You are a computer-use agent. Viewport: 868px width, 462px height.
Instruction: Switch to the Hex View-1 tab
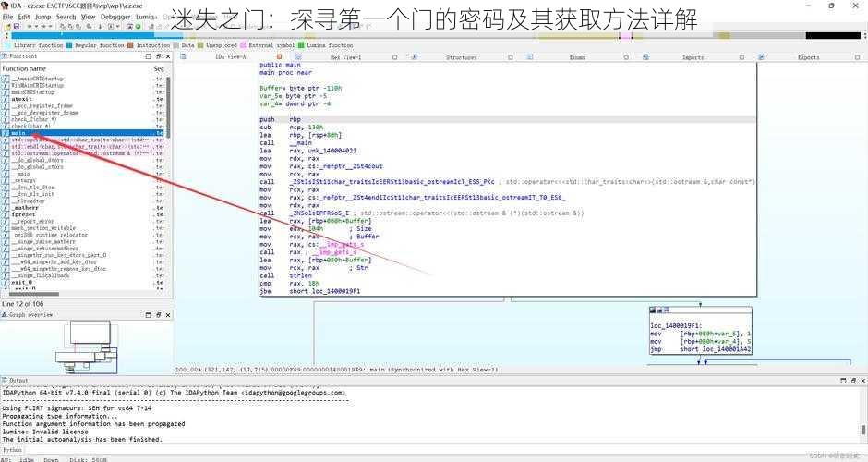(x=345, y=57)
